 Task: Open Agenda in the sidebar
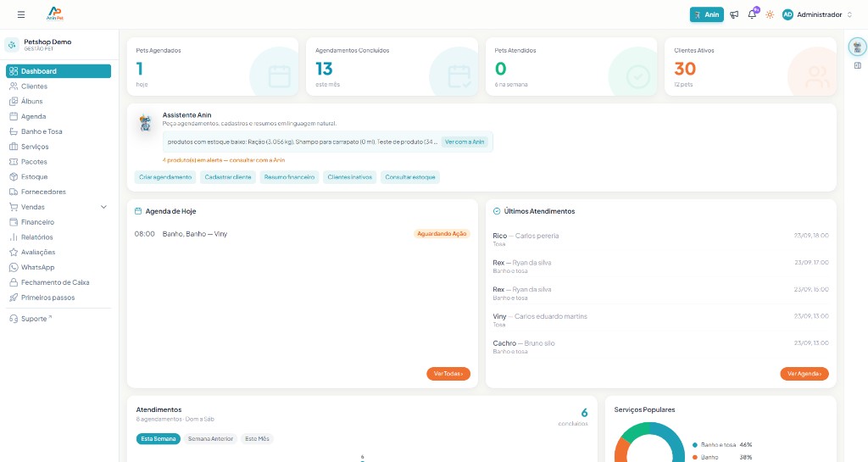tap(58, 116)
